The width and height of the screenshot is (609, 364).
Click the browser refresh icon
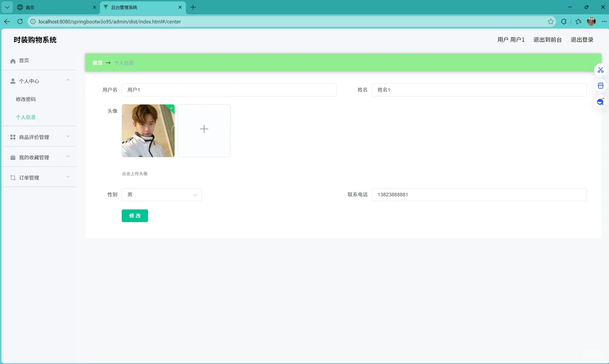pos(20,21)
